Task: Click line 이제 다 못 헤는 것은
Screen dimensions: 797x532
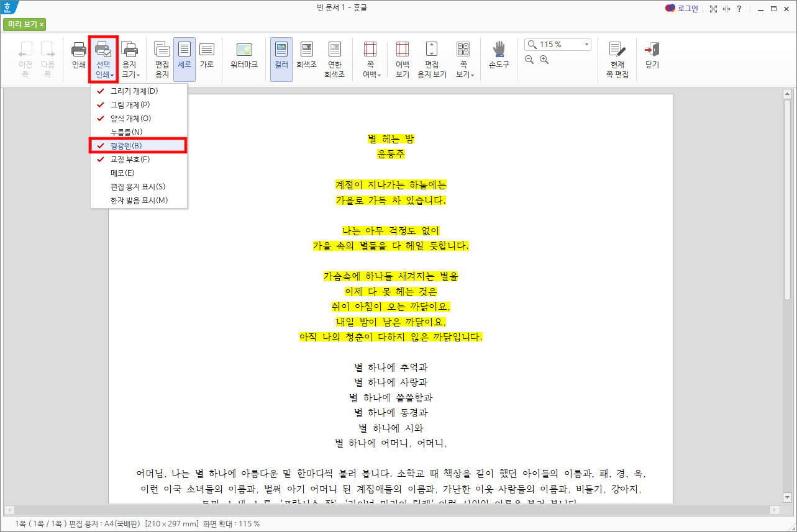Action: pyautogui.click(x=391, y=291)
